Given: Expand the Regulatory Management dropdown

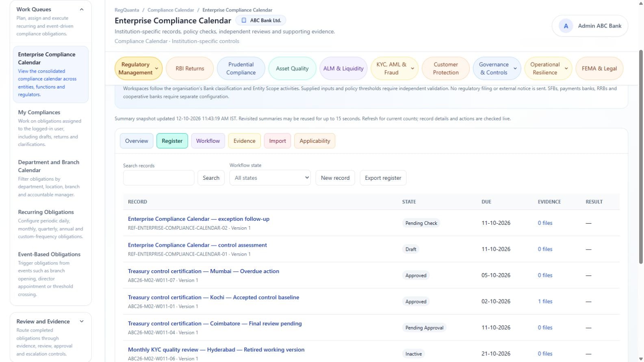Looking at the screenshot, I should [139, 69].
